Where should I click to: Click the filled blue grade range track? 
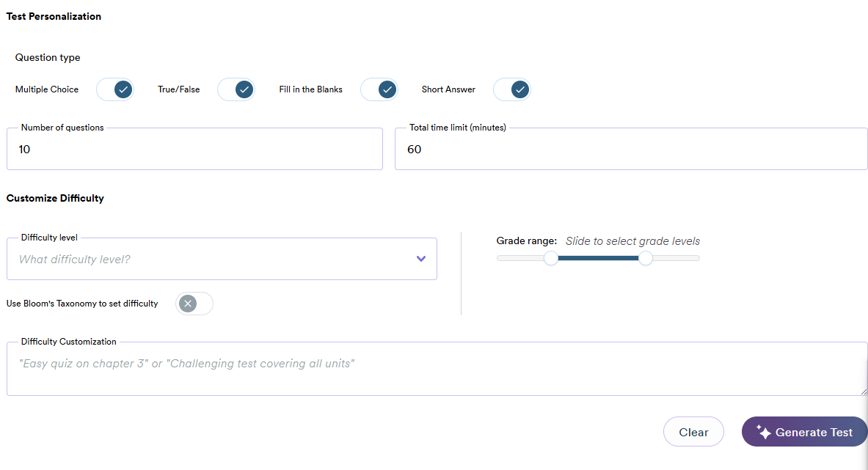click(x=598, y=258)
